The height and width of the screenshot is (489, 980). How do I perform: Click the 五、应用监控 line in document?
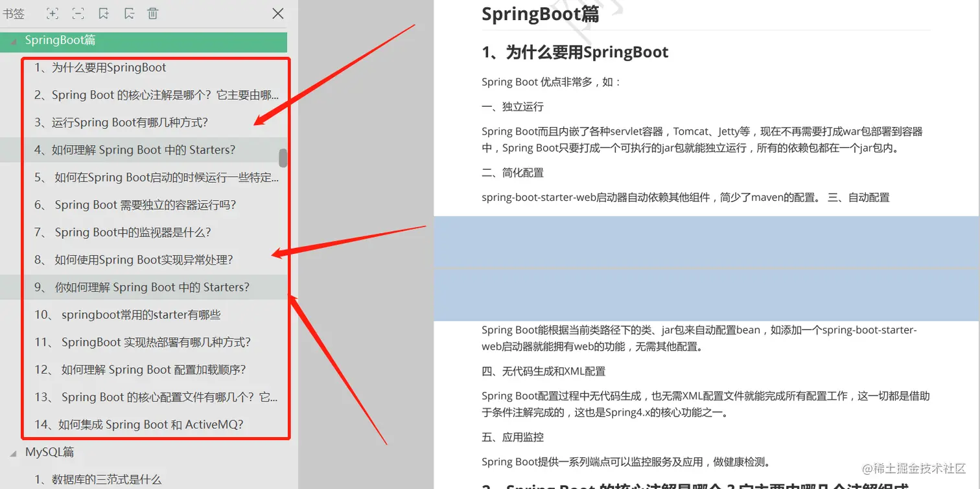[x=513, y=437]
